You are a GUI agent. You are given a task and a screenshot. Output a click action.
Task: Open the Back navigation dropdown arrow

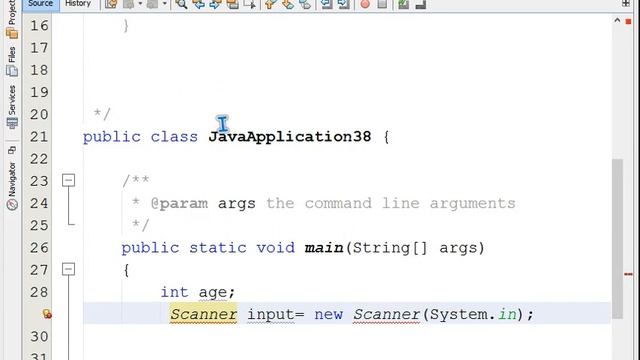140,4
